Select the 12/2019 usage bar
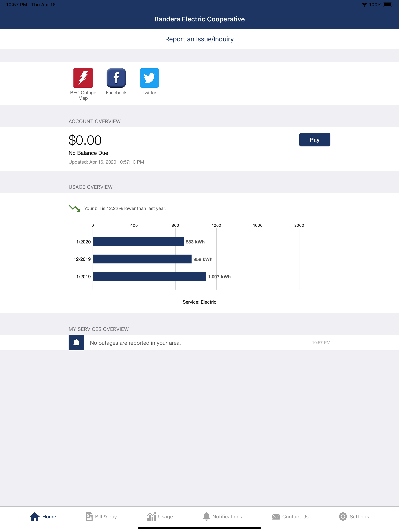Screen dimensions: 399x532 (x=142, y=259)
